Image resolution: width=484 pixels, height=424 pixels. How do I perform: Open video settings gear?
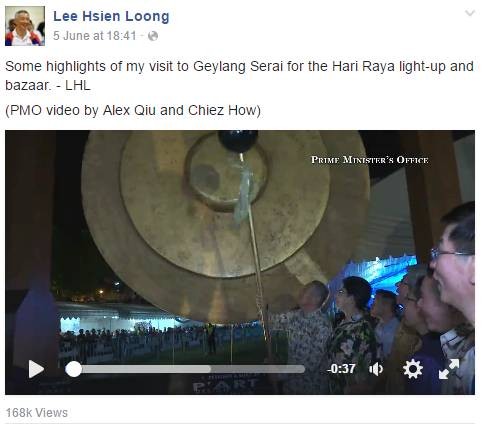coord(413,369)
